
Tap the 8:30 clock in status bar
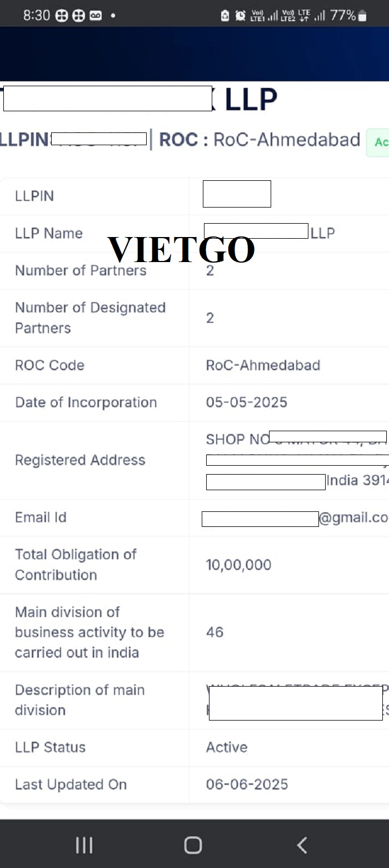pyautogui.click(x=37, y=16)
